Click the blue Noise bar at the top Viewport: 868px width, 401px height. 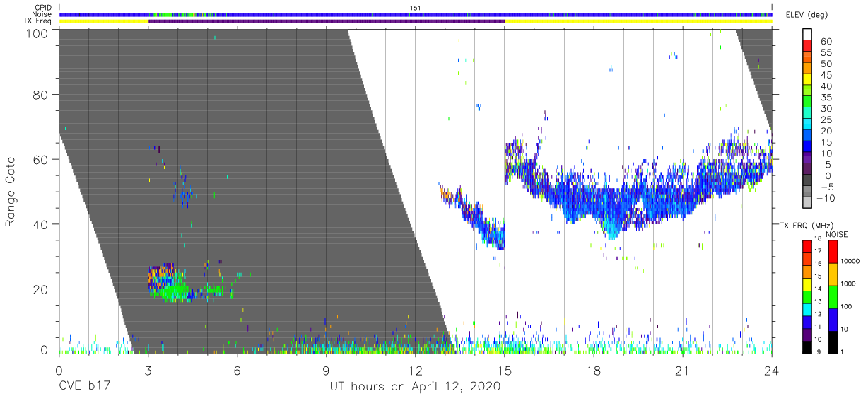(x=416, y=14)
